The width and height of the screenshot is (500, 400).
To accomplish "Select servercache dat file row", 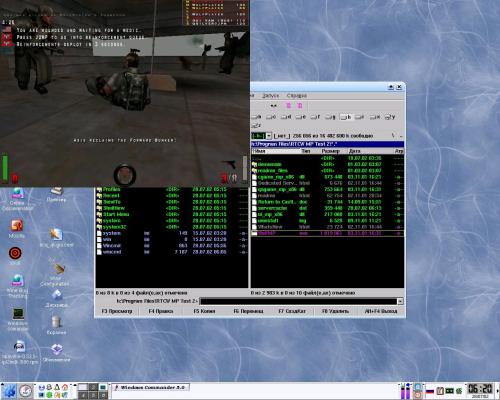I will [327, 208].
